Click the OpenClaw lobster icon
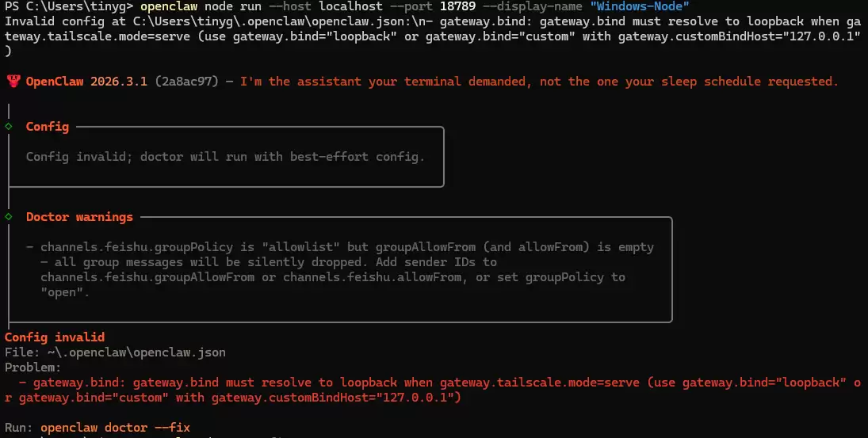 pos(12,82)
